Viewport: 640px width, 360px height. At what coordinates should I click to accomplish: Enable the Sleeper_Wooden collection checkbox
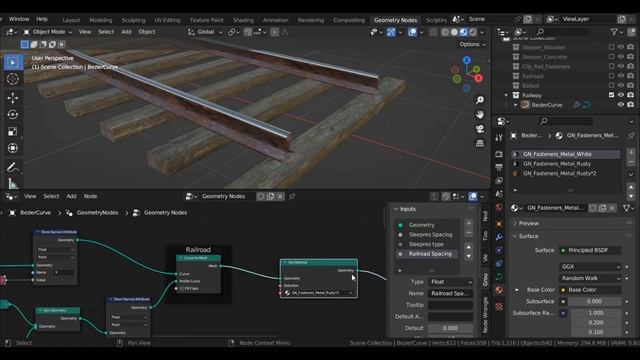[611, 47]
